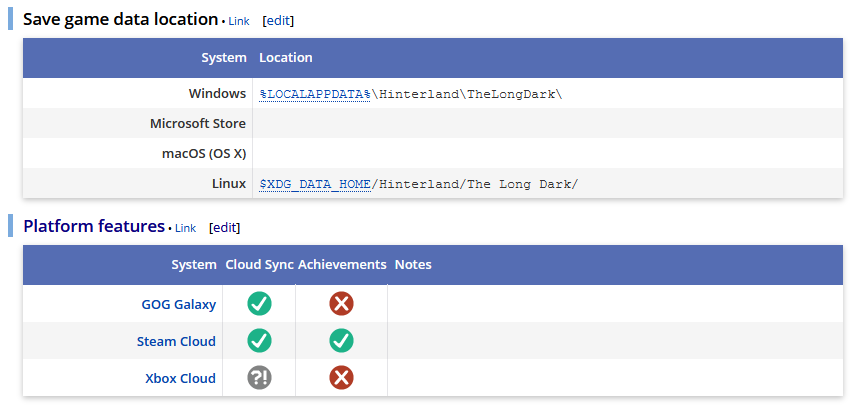Image resolution: width=862 pixels, height=415 pixels.
Task: Copy Link next to Platform features heading
Action: coord(185,228)
